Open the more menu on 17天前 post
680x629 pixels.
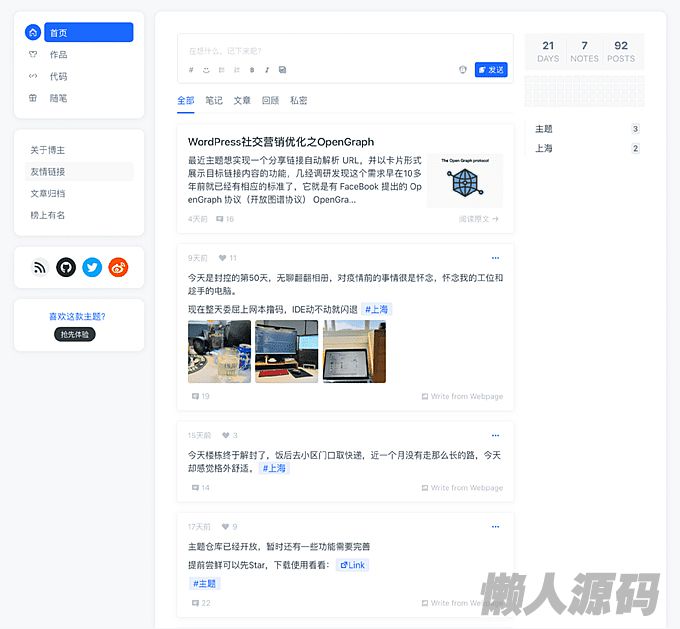(x=495, y=527)
